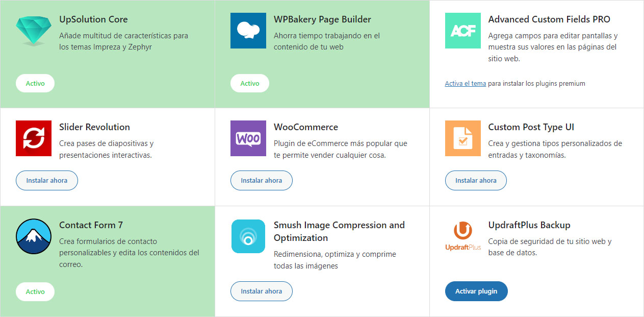Screen dimensions: 644x317
Task: Click the description 'Crea y gestiona tipos personalizados'
Action: point(555,149)
